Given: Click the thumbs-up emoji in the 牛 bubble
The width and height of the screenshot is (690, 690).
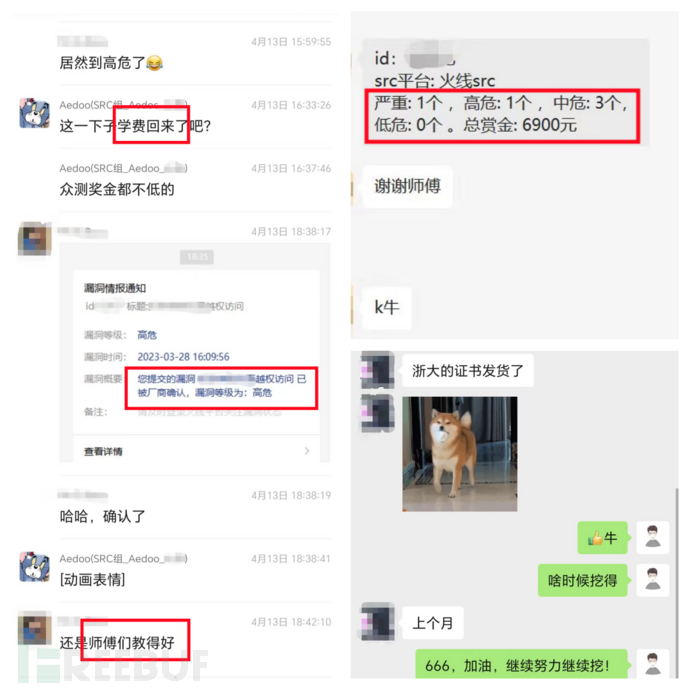Looking at the screenshot, I should [x=595, y=537].
